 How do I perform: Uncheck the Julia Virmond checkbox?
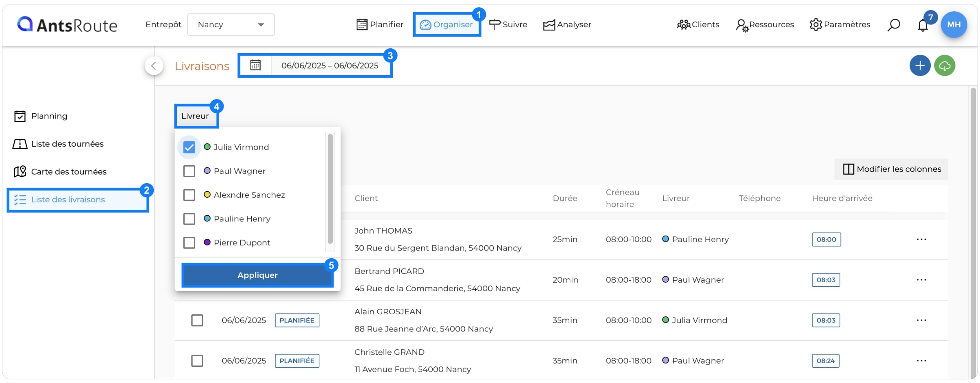pos(189,147)
